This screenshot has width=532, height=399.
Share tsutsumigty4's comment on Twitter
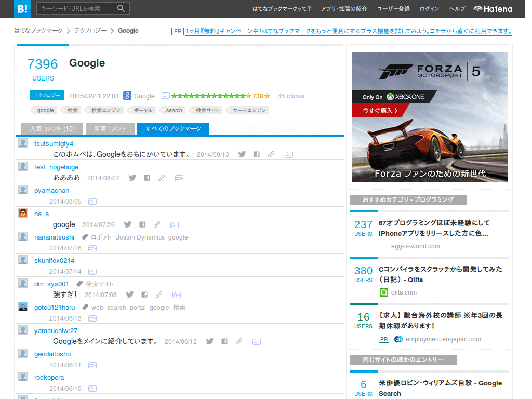coord(242,154)
